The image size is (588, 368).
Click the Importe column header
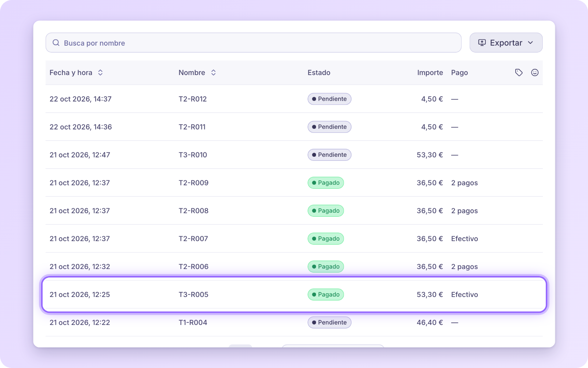[430, 72]
